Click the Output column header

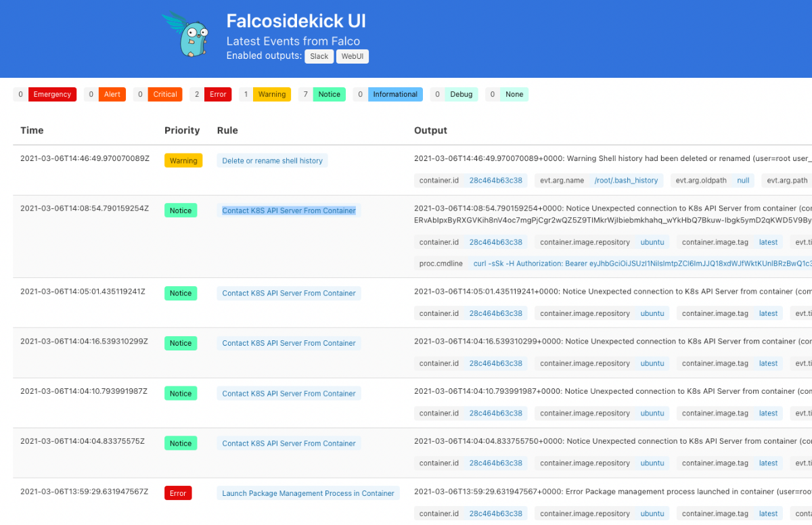pyautogui.click(x=430, y=131)
